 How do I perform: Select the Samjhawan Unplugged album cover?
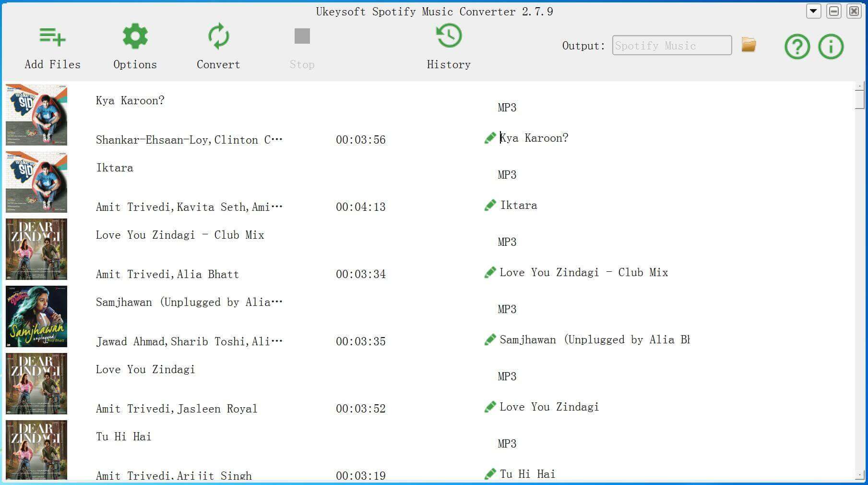click(36, 316)
